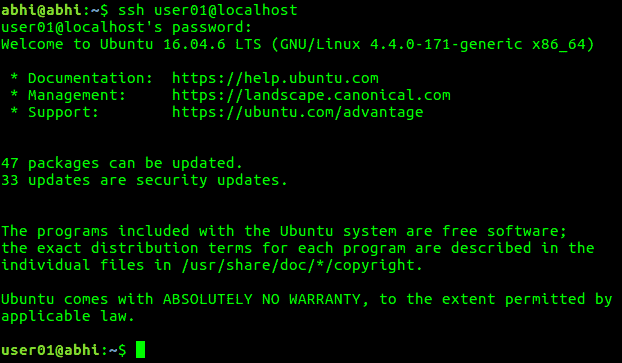622x363 pixels.
Task: Click the asterisk before Support
Action: tap(14, 111)
